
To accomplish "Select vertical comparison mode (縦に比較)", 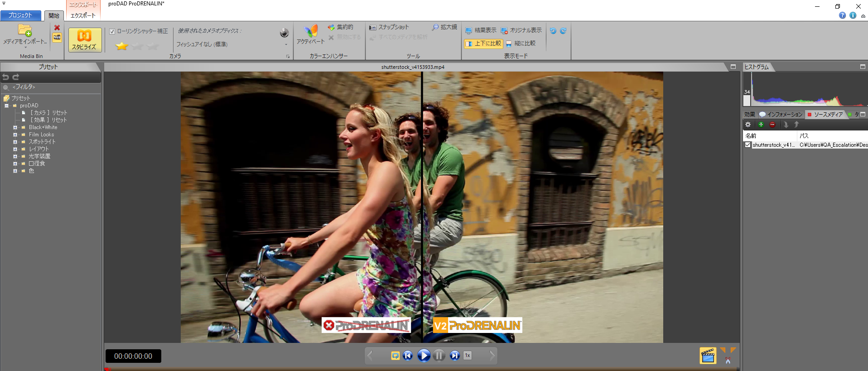I will click(521, 43).
